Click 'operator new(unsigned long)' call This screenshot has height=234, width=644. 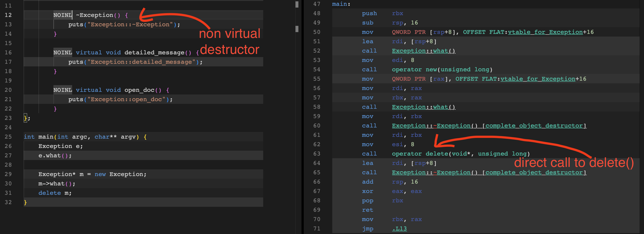[442, 70]
